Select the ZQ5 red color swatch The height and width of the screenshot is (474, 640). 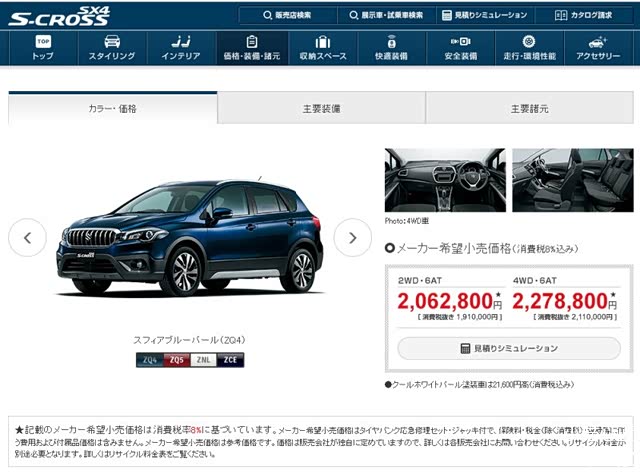pyautogui.click(x=177, y=360)
